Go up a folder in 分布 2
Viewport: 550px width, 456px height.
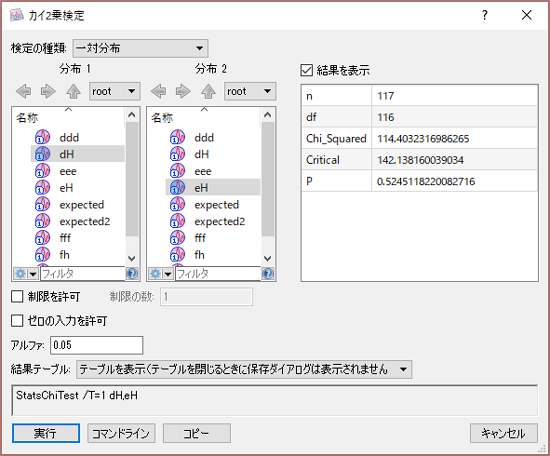pos(208,92)
